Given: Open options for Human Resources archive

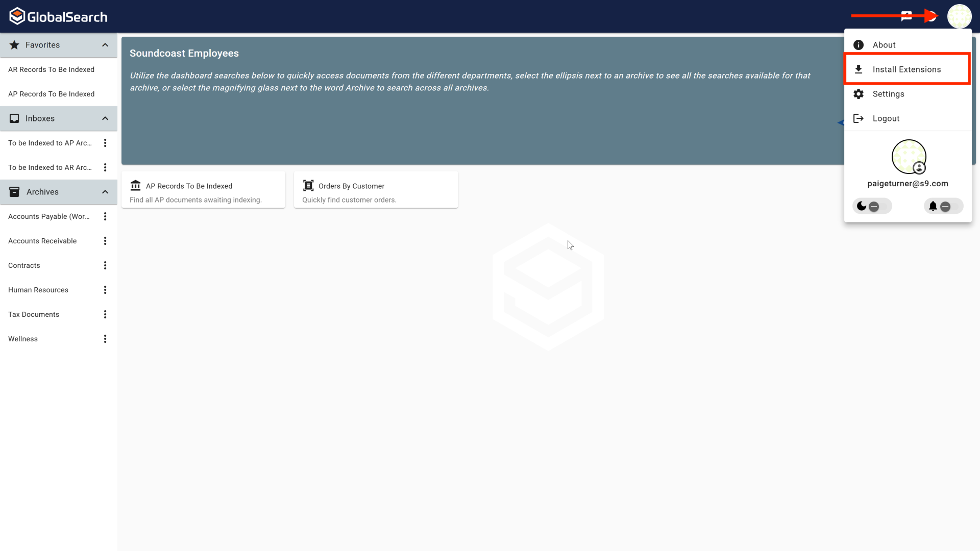Looking at the screenshot, I should (x=105, y=290).
